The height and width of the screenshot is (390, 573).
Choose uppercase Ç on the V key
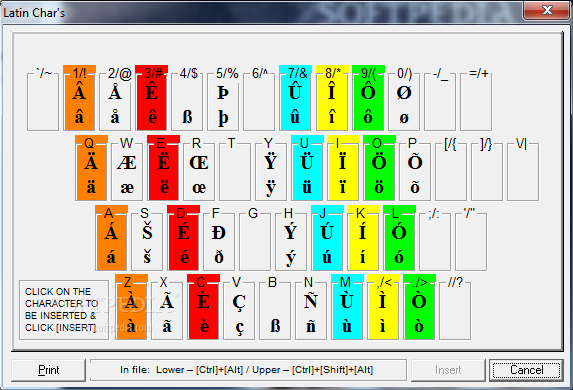(239, 303)
